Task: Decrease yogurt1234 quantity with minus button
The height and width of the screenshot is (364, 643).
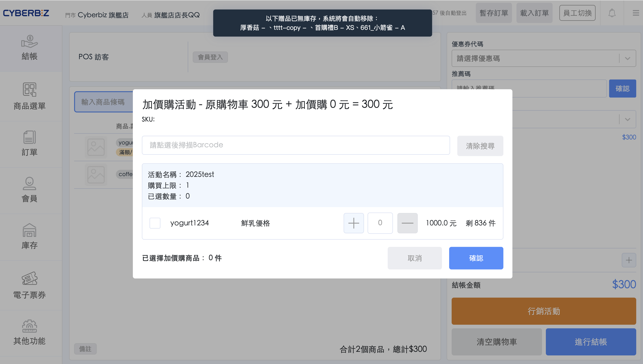Action: click(407, 223)
